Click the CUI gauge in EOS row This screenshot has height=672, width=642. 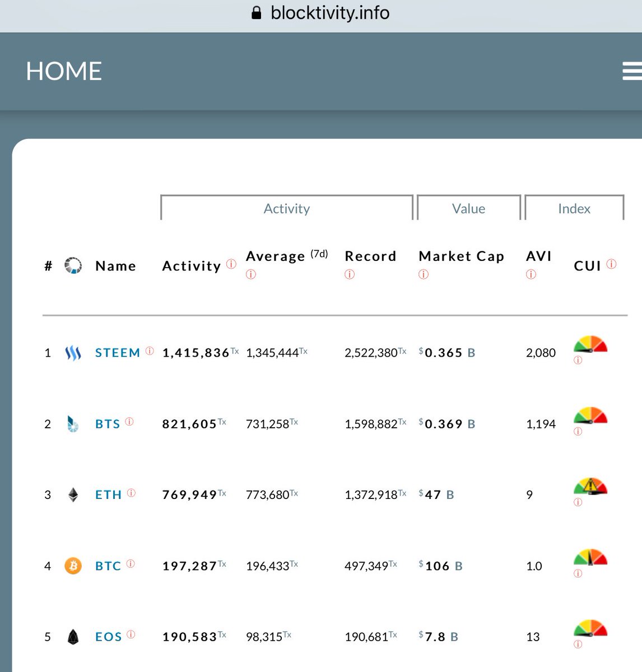click(x=590, y=628)
